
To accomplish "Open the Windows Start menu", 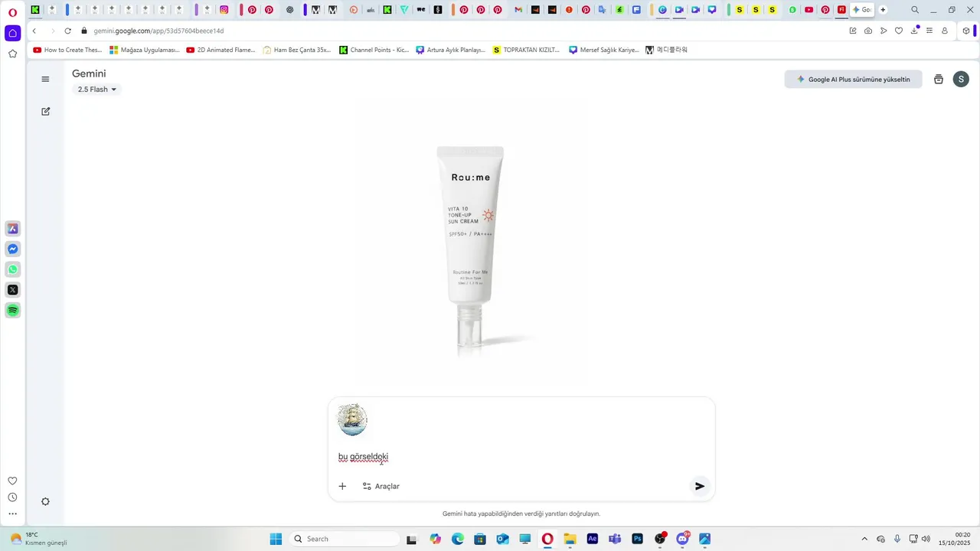I will [x=276, y=539].
